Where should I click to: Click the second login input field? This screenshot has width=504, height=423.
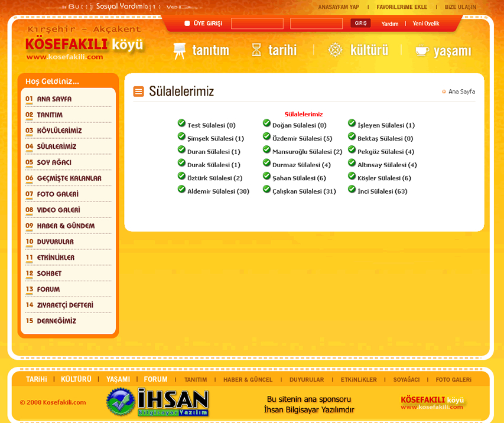coord(316,24)
